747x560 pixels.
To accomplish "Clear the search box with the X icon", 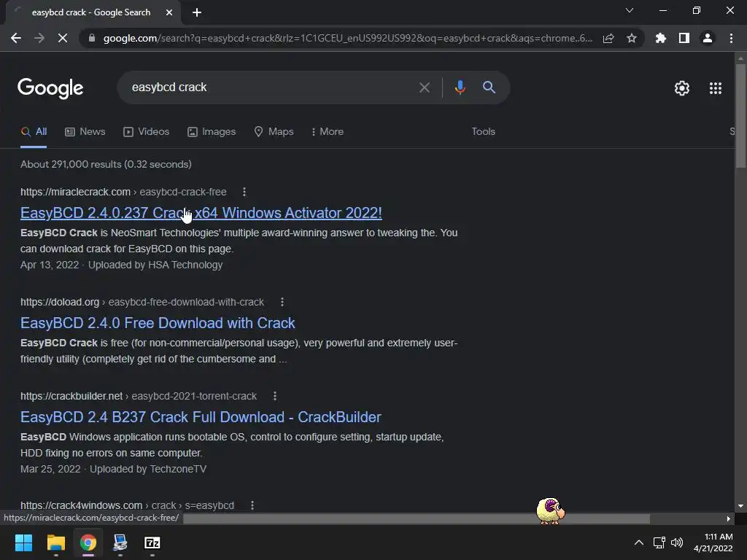I will [x=424, y=87].
